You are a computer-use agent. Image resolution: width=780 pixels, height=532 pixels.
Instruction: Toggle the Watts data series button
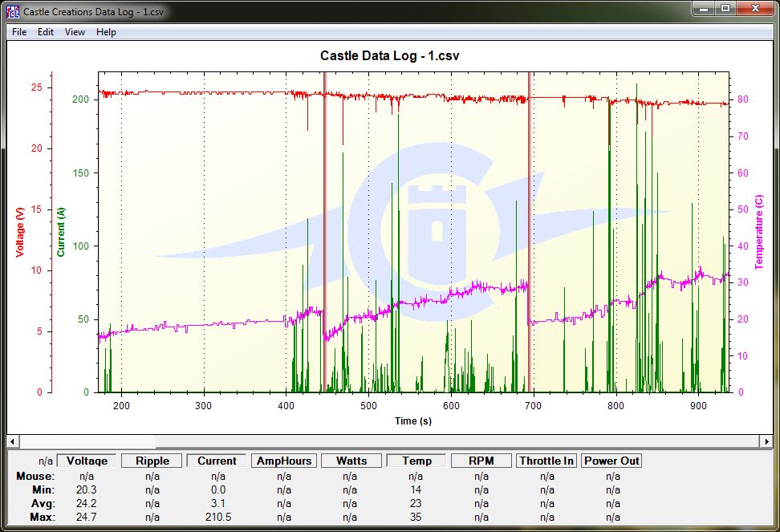(351, 461)
